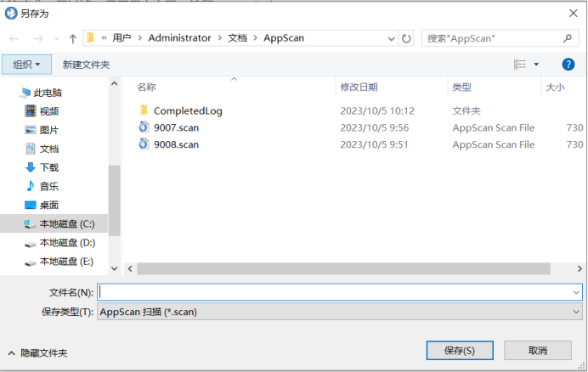
Task: Click 文档 in the address path
Action: [237, 38]
